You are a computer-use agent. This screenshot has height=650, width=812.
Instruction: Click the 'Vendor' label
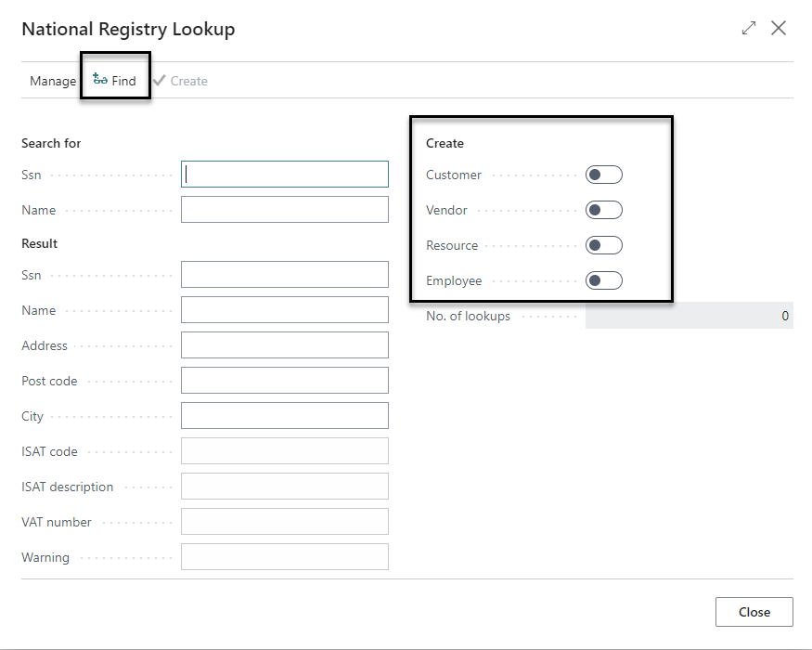click(x=446, y=210)
